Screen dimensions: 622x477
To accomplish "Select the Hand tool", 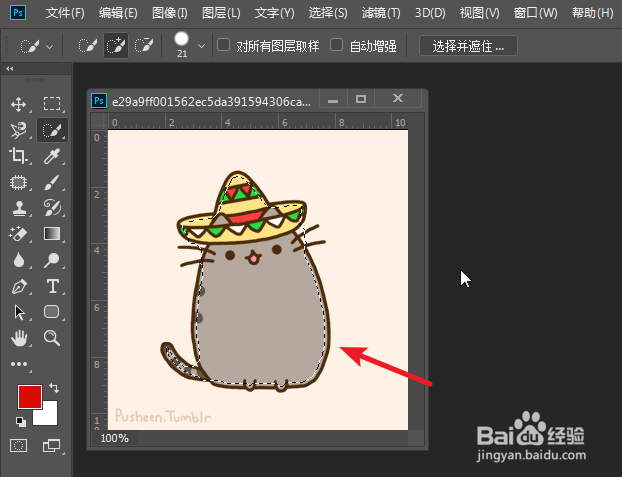I will (19, 338).
